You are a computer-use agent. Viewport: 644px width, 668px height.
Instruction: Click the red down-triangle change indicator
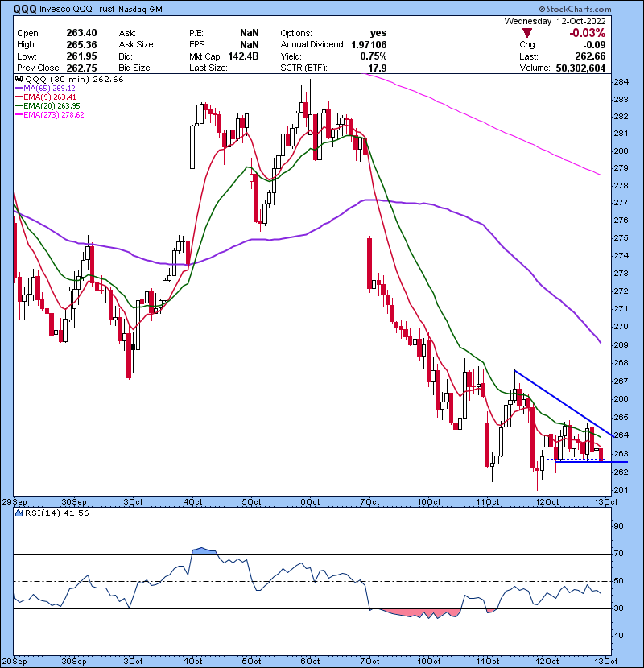click(527, 33)
